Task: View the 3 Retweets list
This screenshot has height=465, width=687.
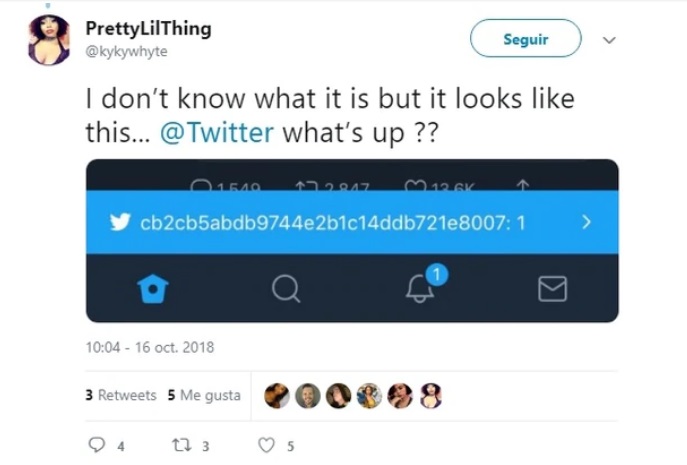Action: pyautogui.click(x=121, y=395)
